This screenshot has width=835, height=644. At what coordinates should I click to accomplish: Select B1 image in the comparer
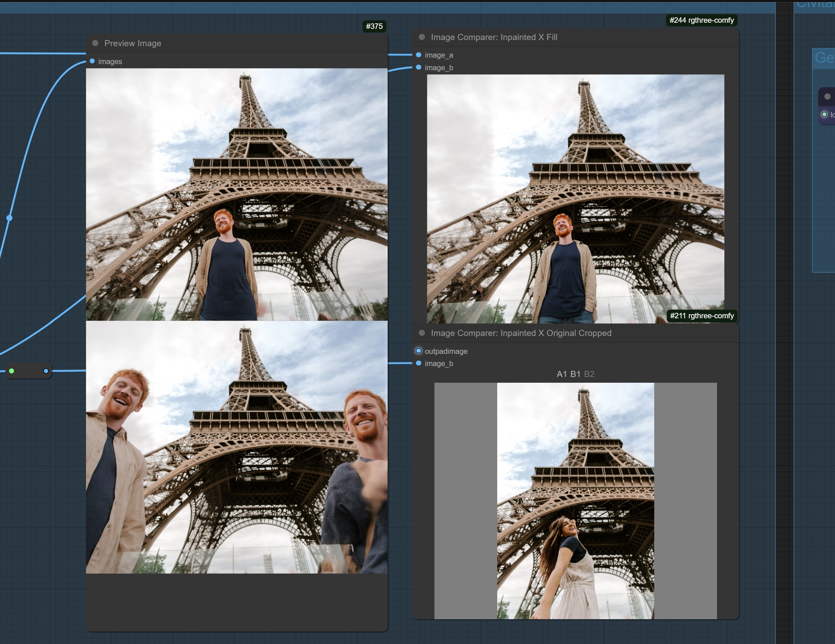point(575,374)
